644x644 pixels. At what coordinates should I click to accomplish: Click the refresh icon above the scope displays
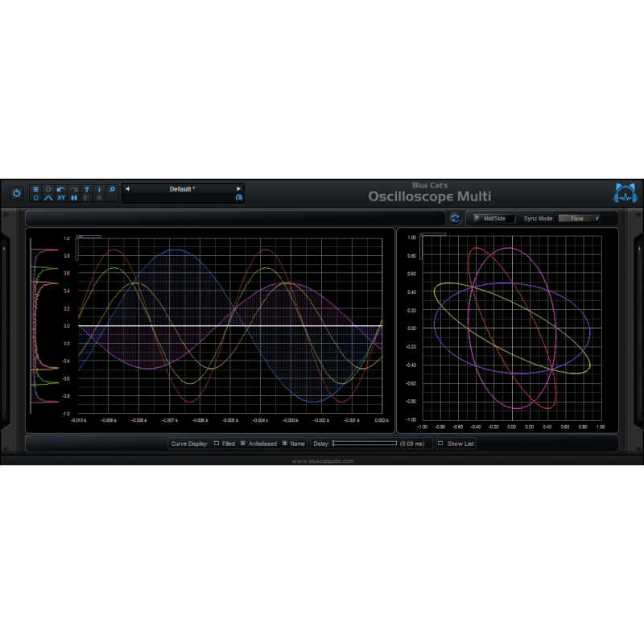(x=456, y=217)
